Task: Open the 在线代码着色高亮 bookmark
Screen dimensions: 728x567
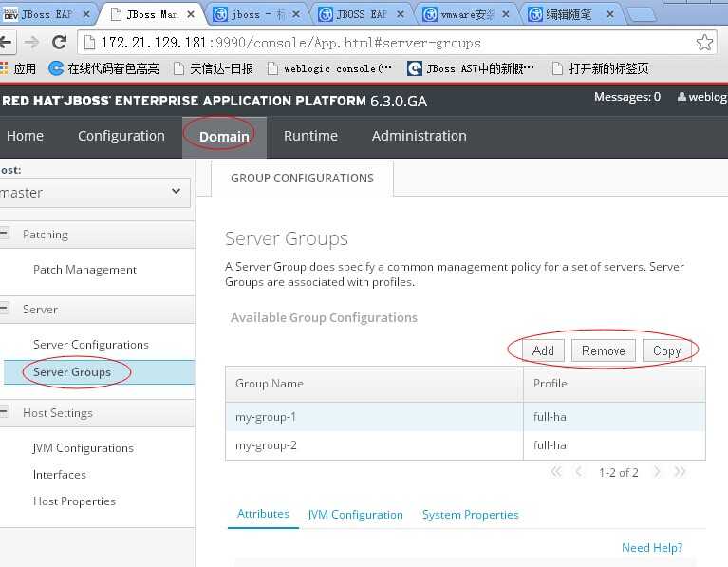Action: tap(104, 68)
